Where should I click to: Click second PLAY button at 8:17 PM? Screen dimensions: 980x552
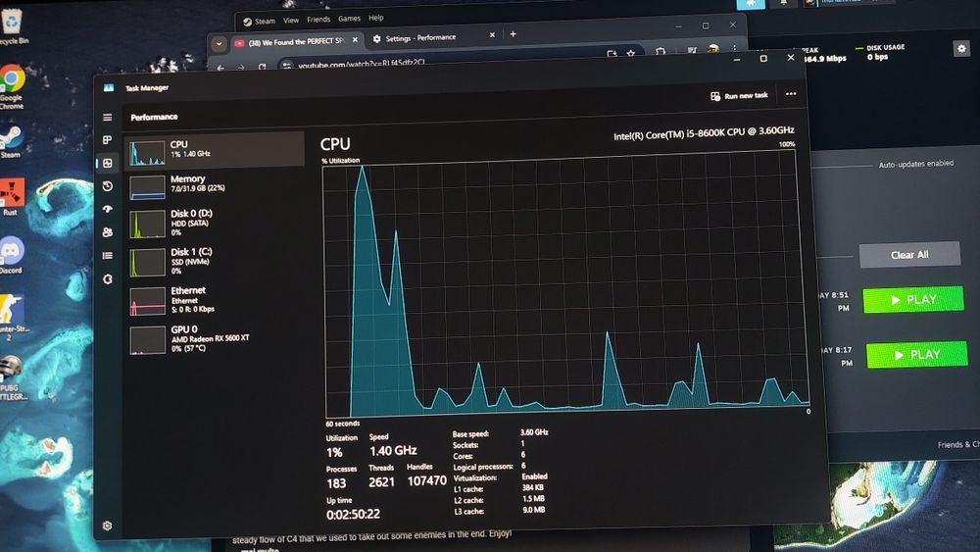coord(917,355)
